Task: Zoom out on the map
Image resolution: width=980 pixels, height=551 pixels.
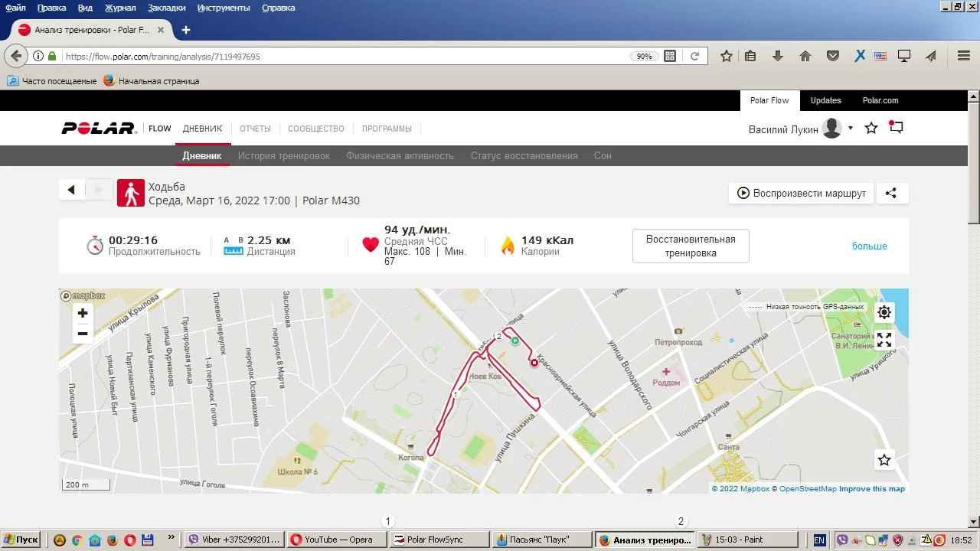Action: [83, 334]
